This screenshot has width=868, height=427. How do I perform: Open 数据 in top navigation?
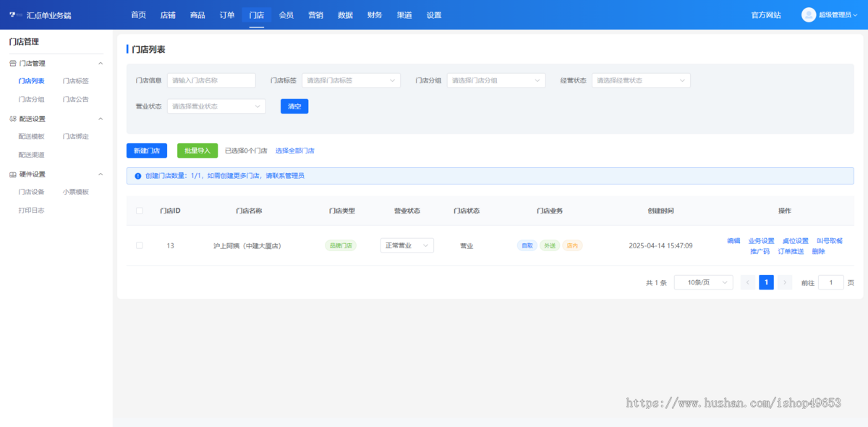pyautogui.click(x=345, y=14)
